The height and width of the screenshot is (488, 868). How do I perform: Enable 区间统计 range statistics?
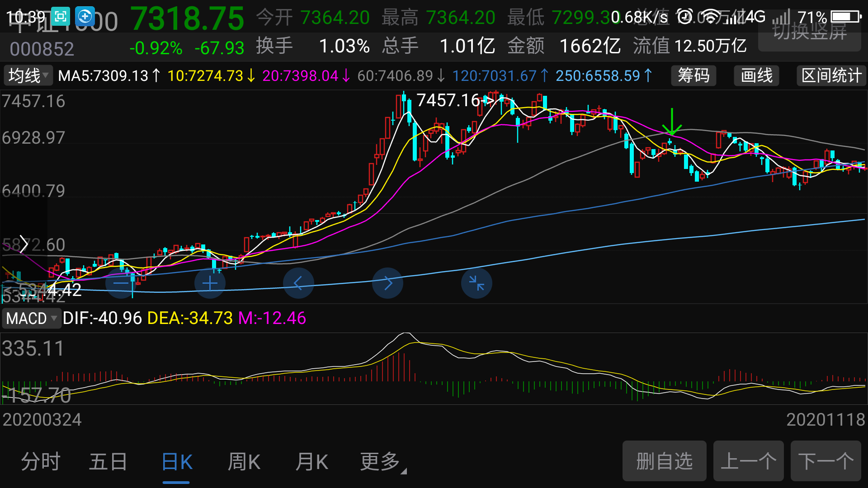click(x=831, y=75)
